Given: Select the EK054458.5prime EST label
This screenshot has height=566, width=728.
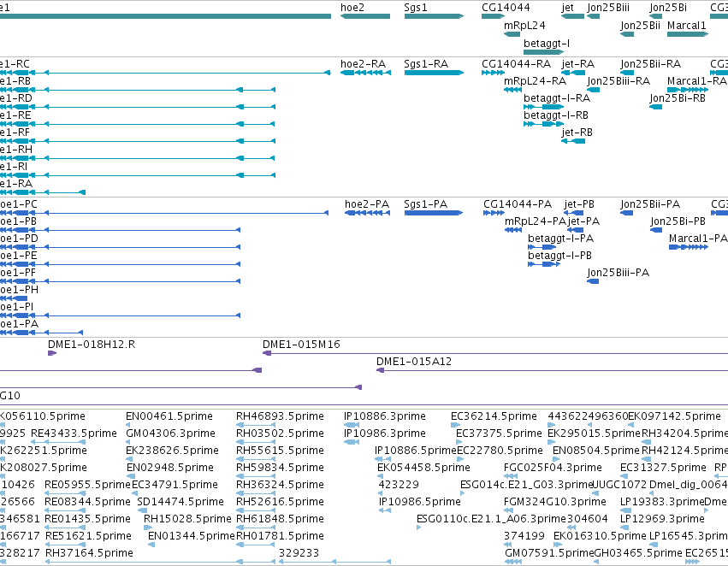Looking at the screenshot, I should pos(423,468).
